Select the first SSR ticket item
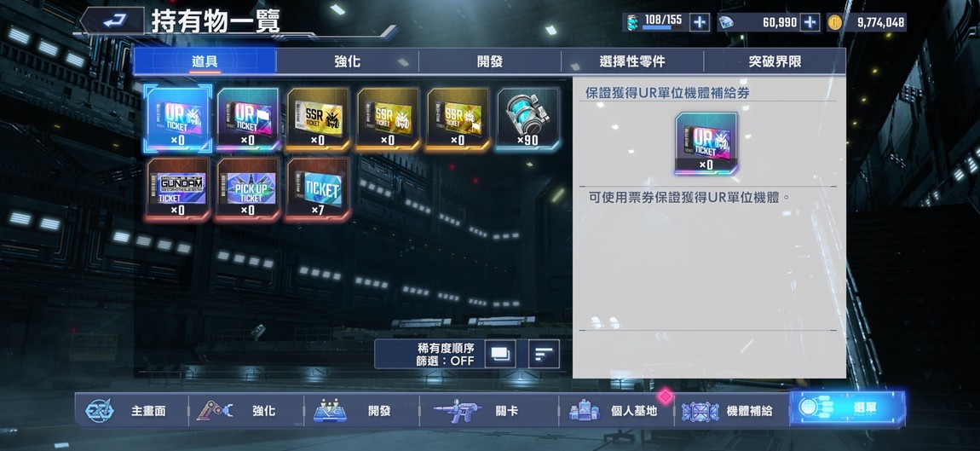Image resolution: width=980 pixels, height=451 pixels. 318,119
